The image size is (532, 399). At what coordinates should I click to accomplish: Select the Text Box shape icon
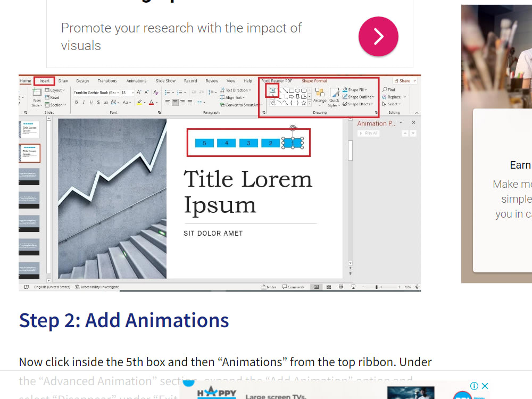tap(272, 90)
